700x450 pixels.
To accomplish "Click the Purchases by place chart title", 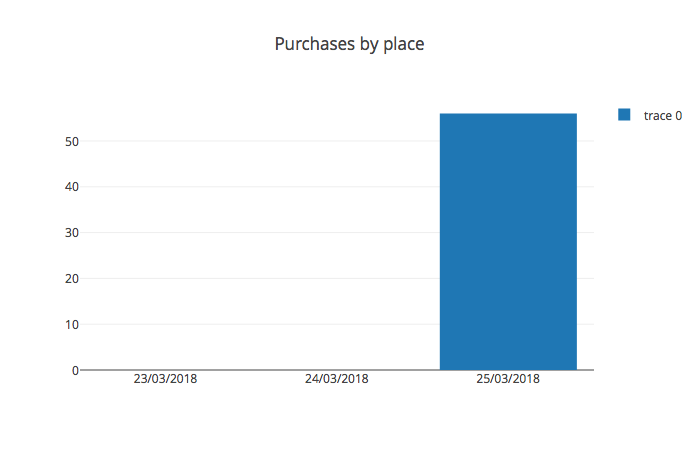I will point(350,45).
